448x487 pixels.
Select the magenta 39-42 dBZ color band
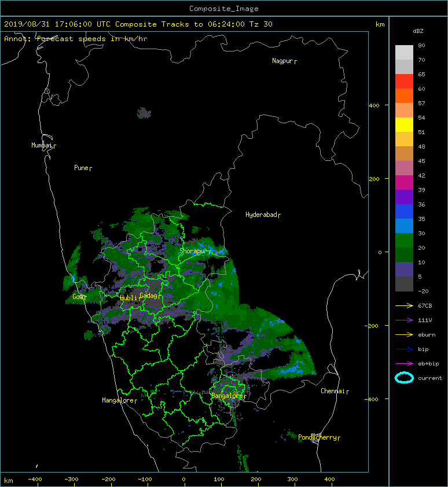point(404,182)
